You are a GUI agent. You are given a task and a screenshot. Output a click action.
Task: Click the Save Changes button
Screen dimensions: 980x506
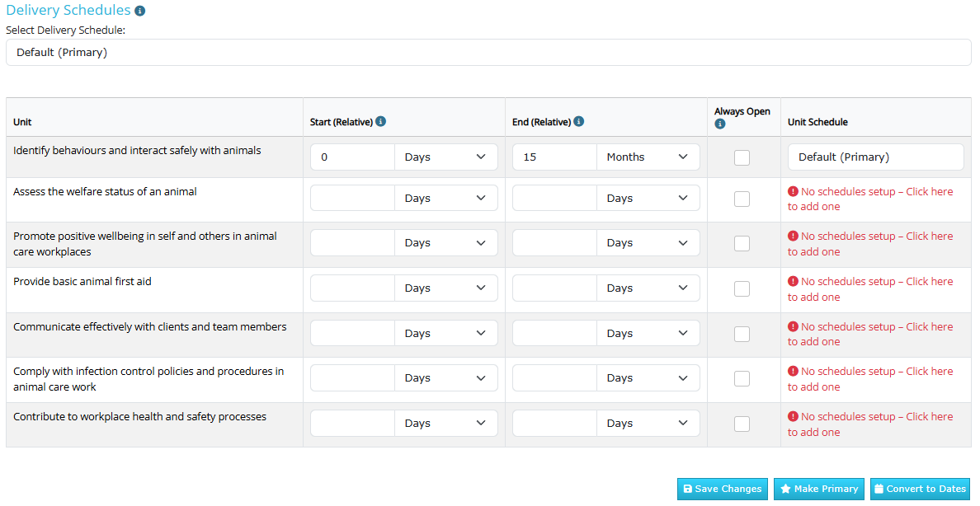coord(722,488)
